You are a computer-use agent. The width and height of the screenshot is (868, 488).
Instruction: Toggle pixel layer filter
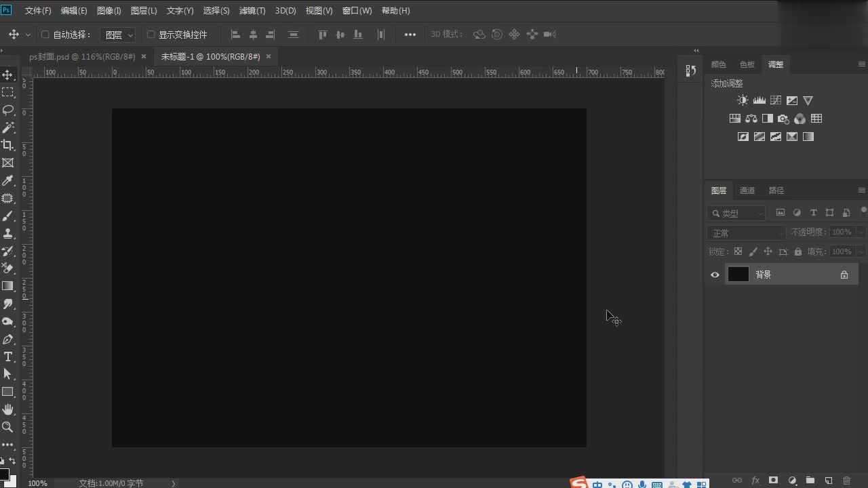781,213
